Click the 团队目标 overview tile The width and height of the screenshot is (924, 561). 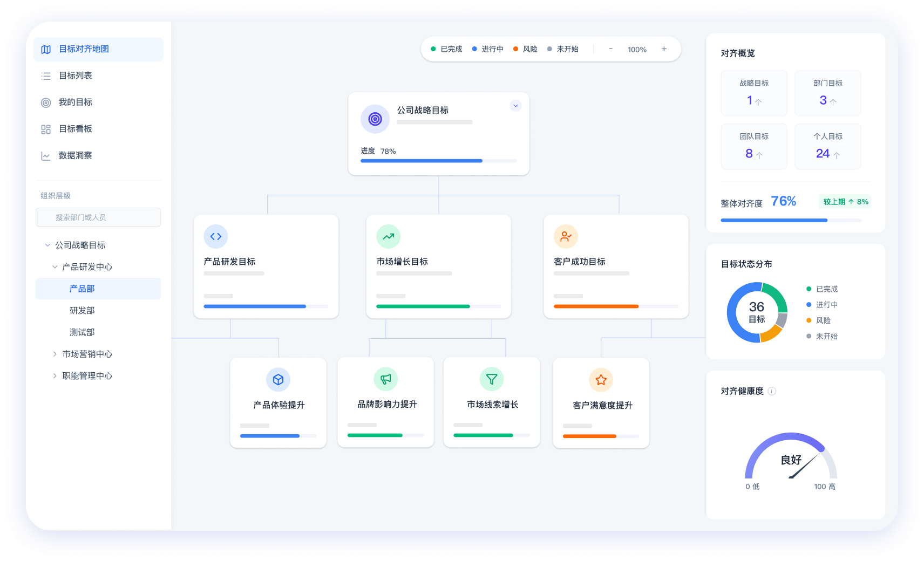[x=754, y=146]
